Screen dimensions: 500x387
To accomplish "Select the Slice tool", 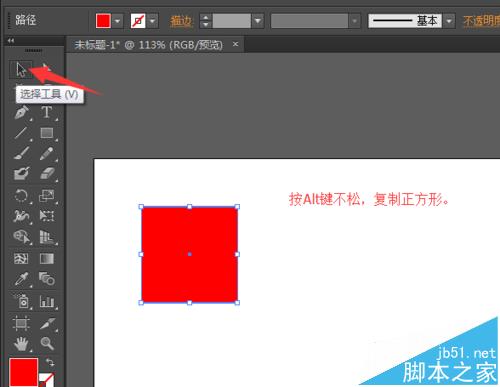I will coord(47,323).
